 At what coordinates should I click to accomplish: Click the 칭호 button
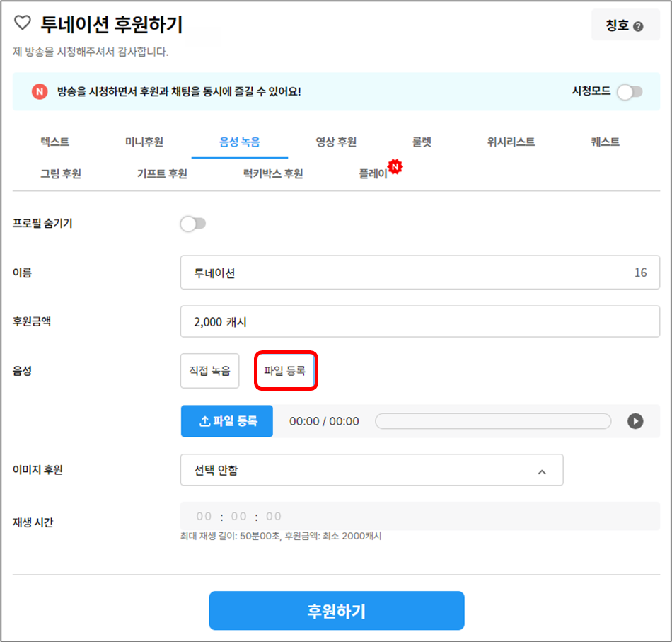[x=626, y=25]
